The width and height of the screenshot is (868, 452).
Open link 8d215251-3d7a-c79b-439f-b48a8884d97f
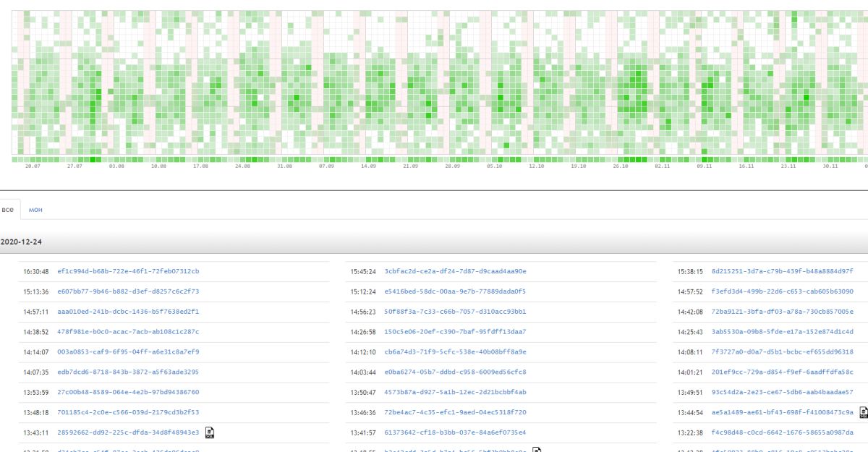point(783,271)
